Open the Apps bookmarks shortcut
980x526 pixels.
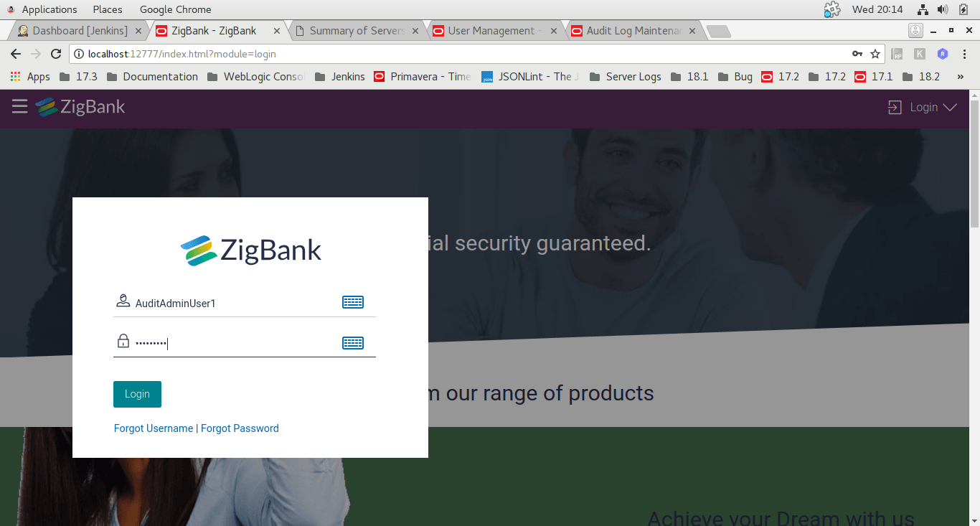pos(30,77)
